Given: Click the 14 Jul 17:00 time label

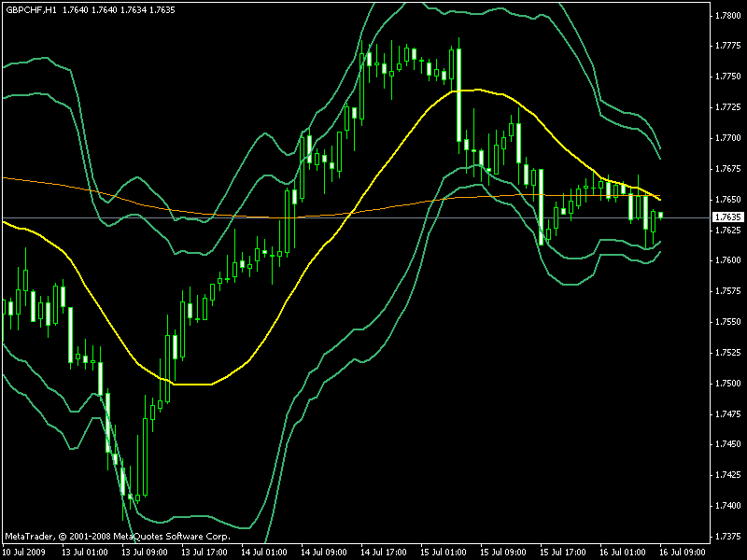Looking at the screenshot, I should pos(384,553).
